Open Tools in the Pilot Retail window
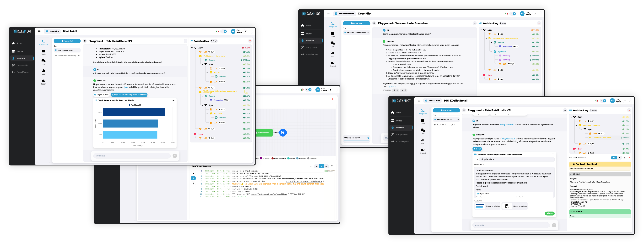644x244 pixels. click(x=44, y=52)
